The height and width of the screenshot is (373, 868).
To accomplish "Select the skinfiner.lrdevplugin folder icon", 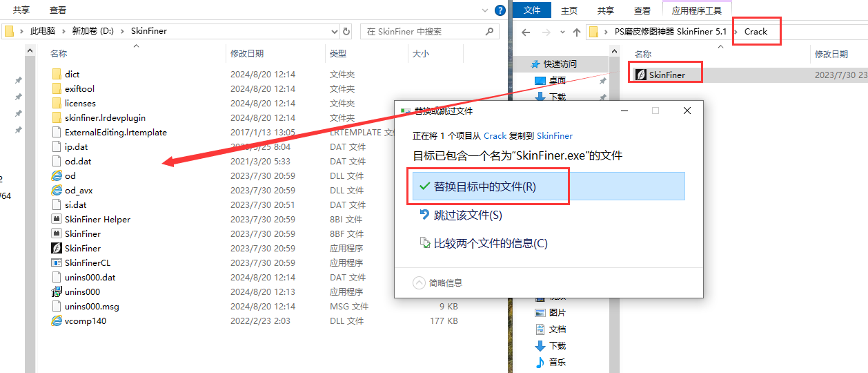I will click(57, 117).
